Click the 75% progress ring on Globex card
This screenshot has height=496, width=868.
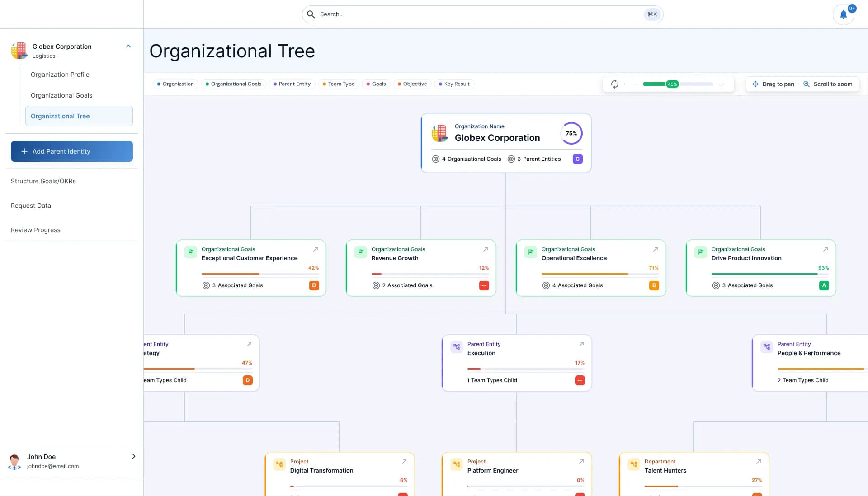tap(571, 133)
